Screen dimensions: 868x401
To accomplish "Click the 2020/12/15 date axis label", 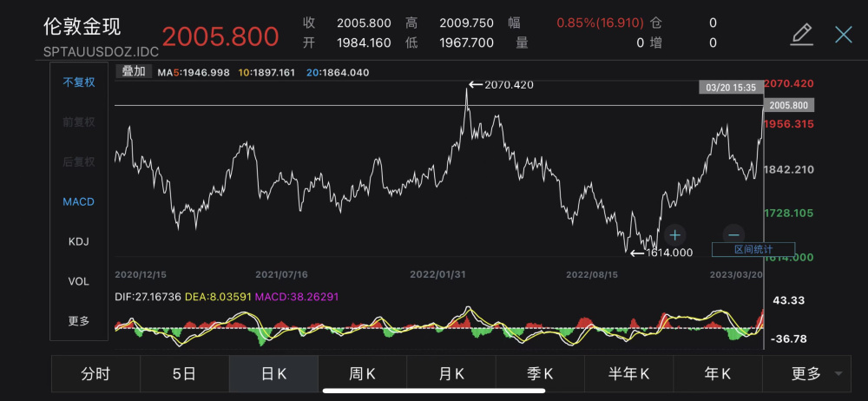I will click(x=141, y=274).
